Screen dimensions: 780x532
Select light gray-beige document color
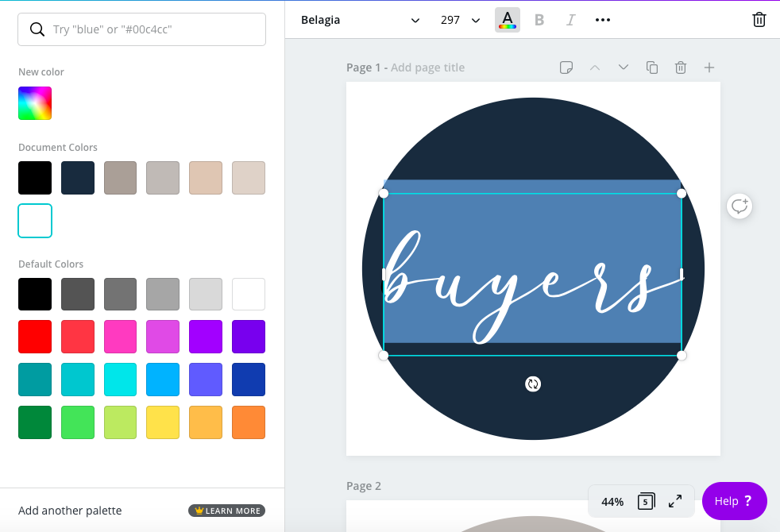tap(163, 178)
